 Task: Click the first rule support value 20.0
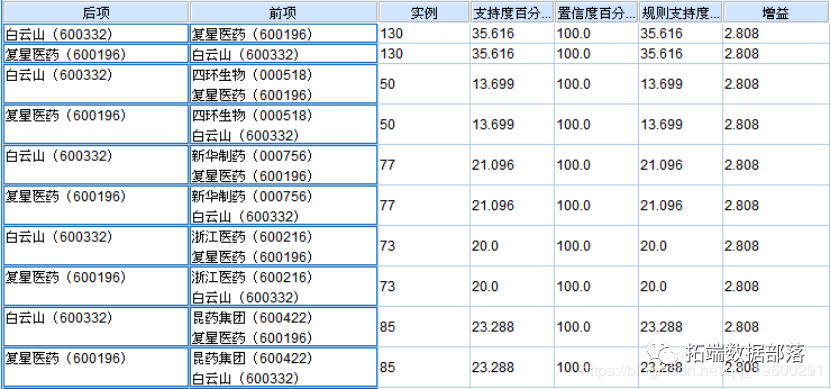click(x=653, y=246)
